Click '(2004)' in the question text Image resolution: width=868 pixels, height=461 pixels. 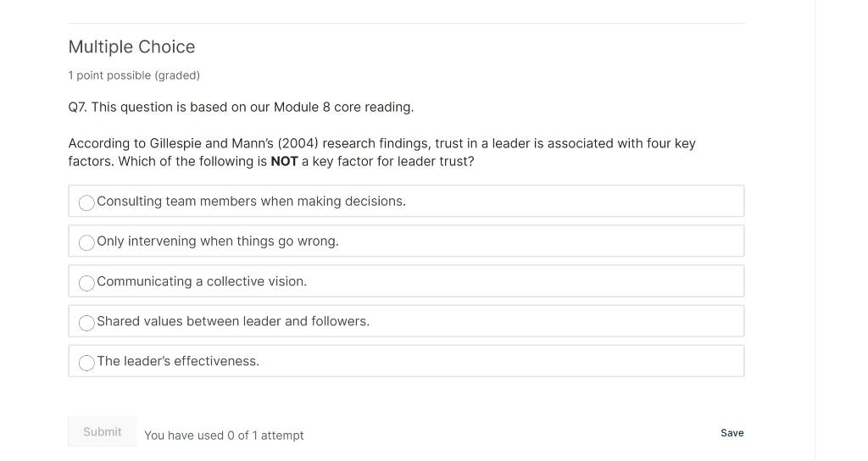point(298,144)
